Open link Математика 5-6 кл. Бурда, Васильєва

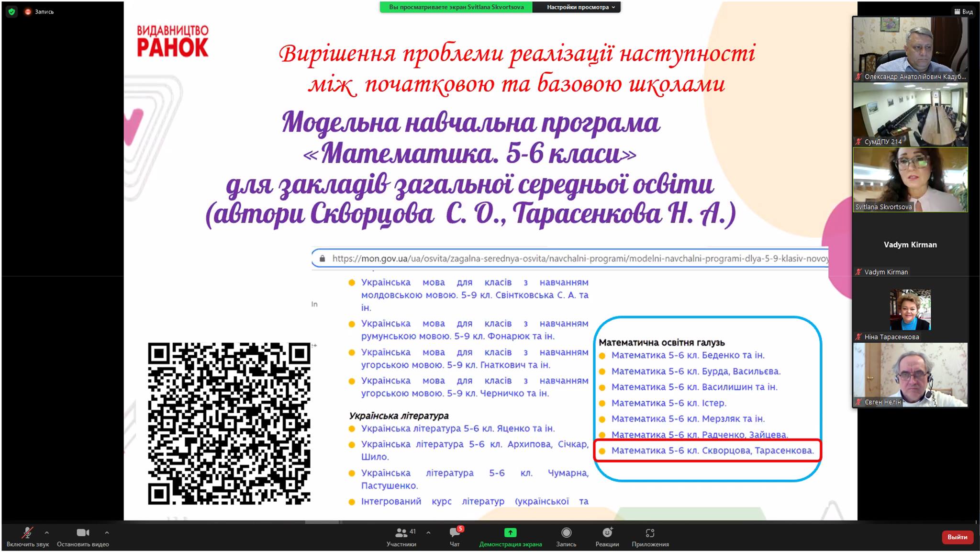pos(696,371)
